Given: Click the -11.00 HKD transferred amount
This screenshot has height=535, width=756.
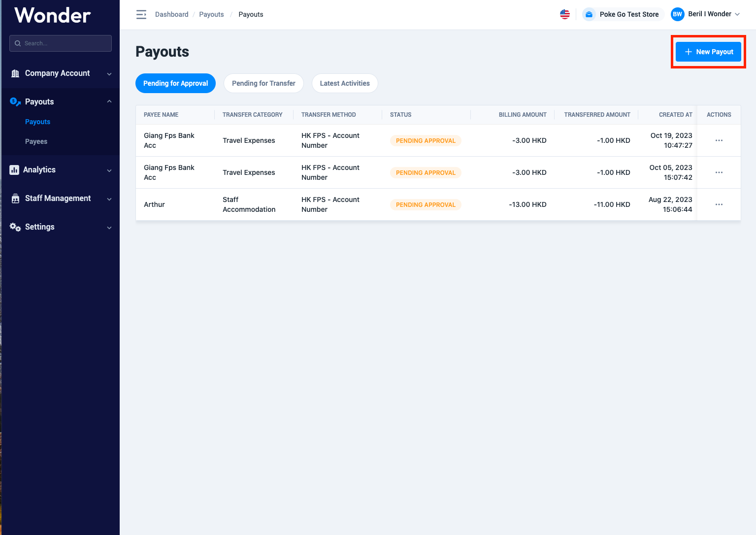Looking at the screenshot, I should click(612, 204).
